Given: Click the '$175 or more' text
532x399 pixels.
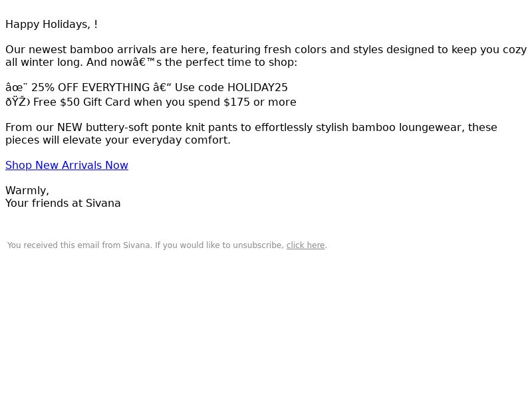Looking at the screenshot, I should click(x=260, y=102).
